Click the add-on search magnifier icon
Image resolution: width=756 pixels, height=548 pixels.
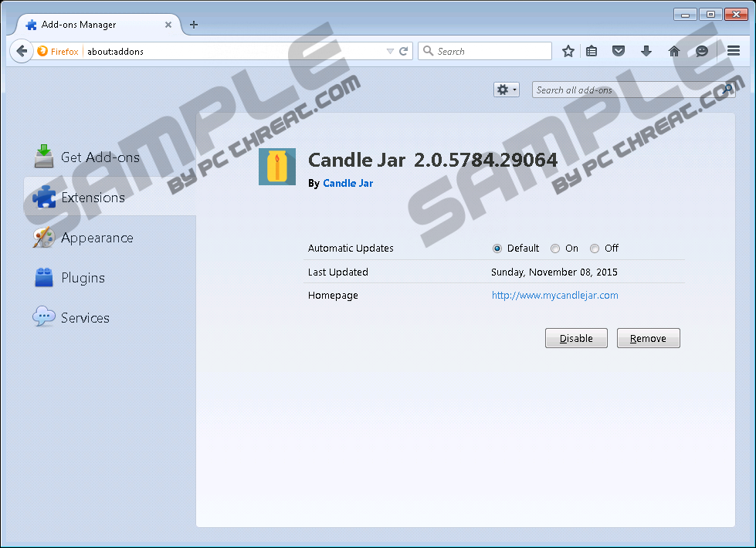coord(727,90)
